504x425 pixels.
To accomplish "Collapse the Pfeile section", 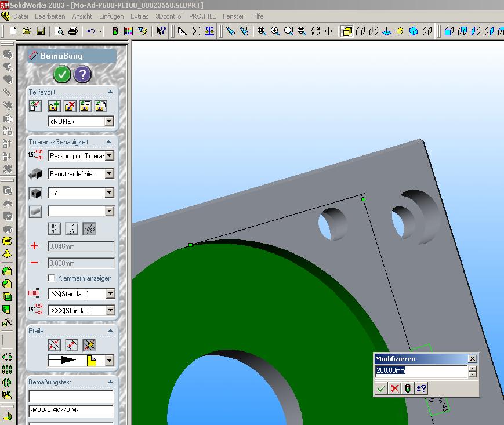I will (110, 330).
